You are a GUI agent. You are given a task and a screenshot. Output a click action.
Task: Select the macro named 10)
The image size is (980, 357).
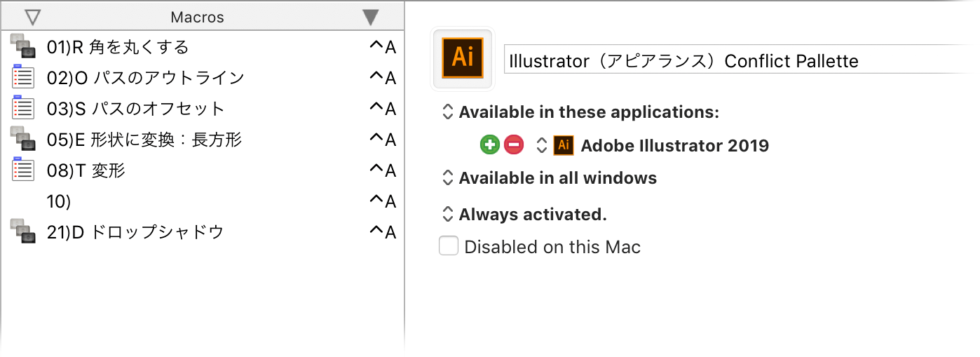(x=203, y=201)
